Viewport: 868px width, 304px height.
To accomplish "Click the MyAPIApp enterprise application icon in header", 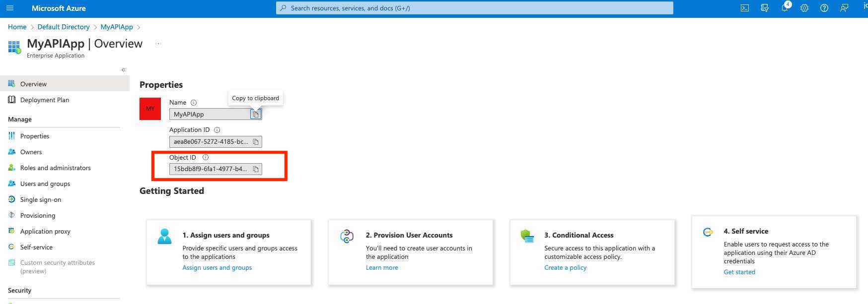I will [14, 48].
